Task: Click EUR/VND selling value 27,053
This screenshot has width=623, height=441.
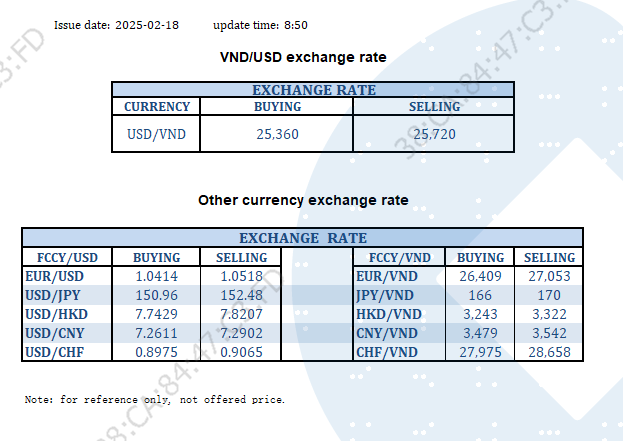Action: (x=548, y=275)
